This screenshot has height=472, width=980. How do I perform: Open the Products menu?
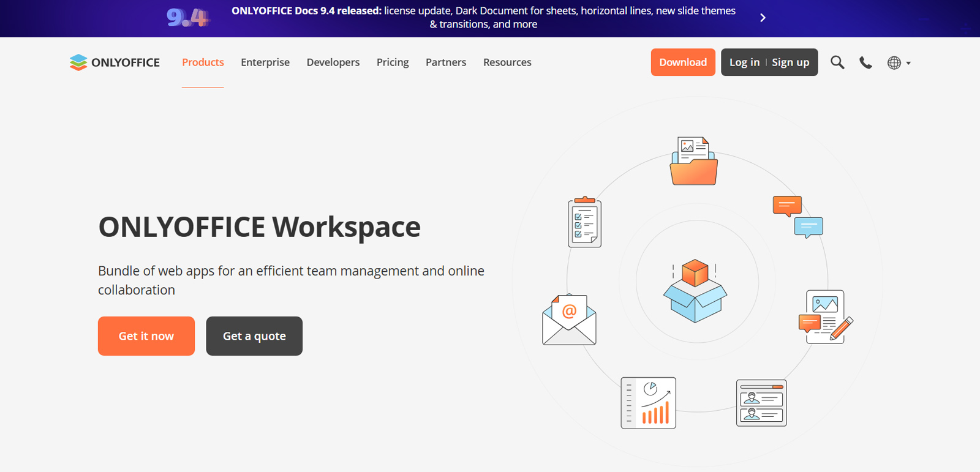pos(203,62)
